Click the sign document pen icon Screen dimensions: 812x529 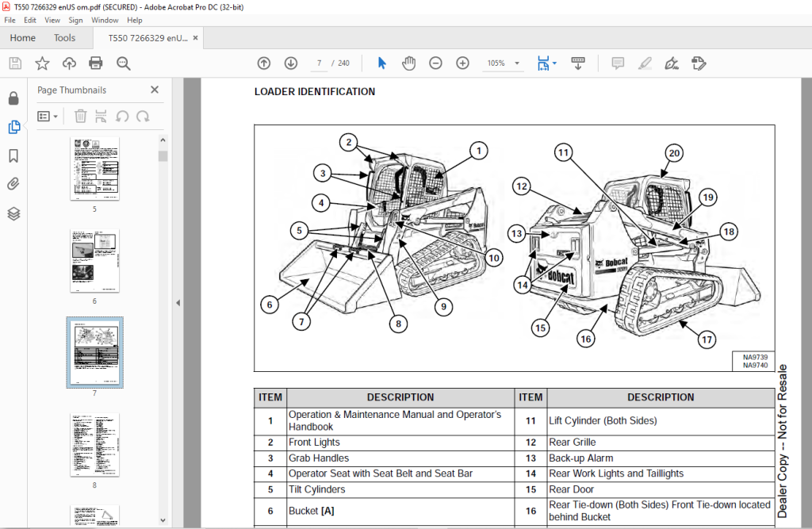click(x=672, y=63)
